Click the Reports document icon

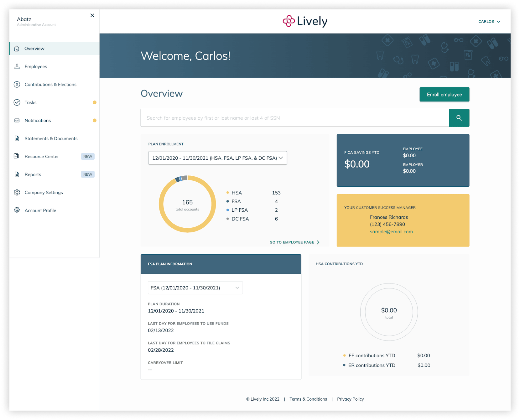[x=17, y=174]
